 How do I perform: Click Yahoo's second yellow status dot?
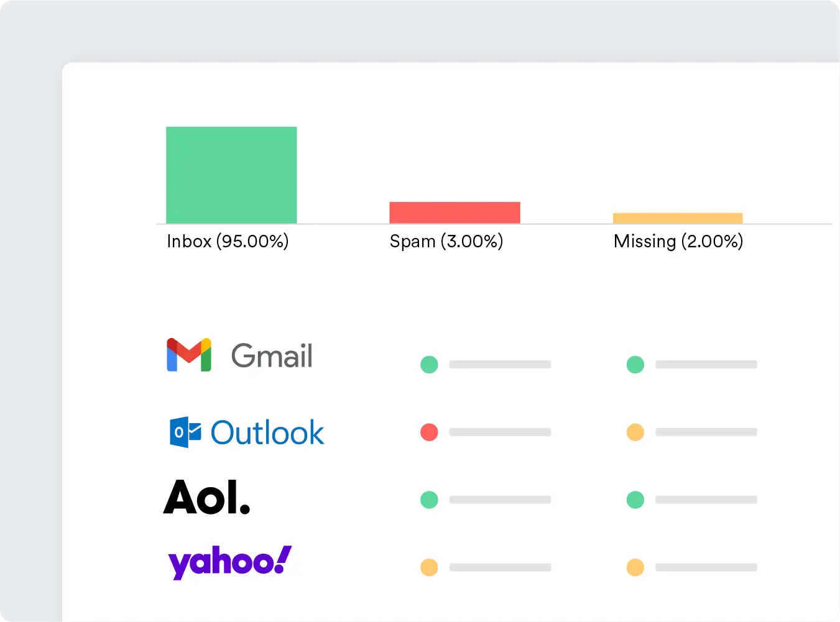click(x=635, y=567)
